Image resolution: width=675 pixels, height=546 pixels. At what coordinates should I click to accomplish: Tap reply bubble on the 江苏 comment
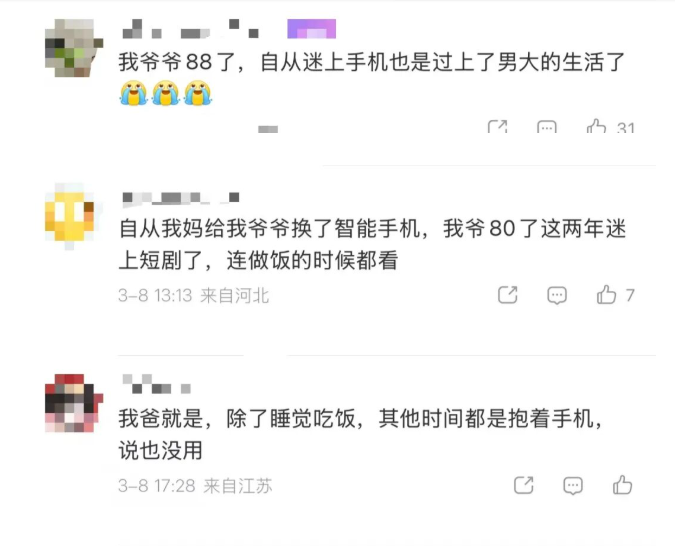(573, 486)
